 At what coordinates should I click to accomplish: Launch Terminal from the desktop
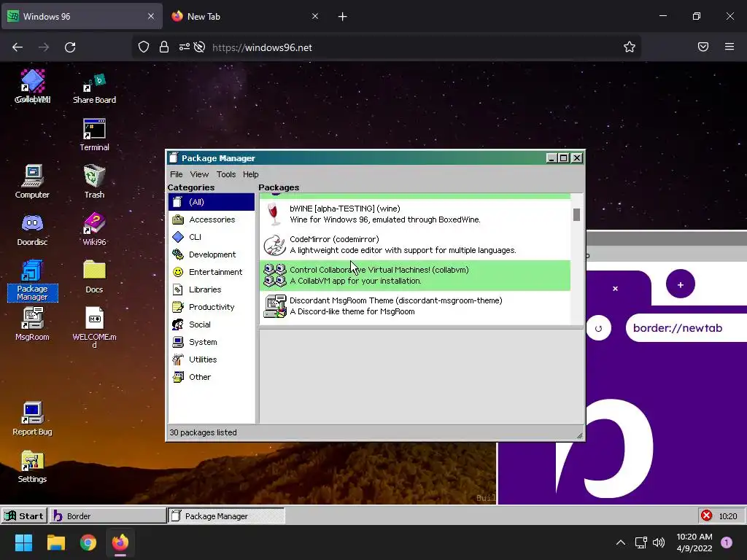[94, 135]
